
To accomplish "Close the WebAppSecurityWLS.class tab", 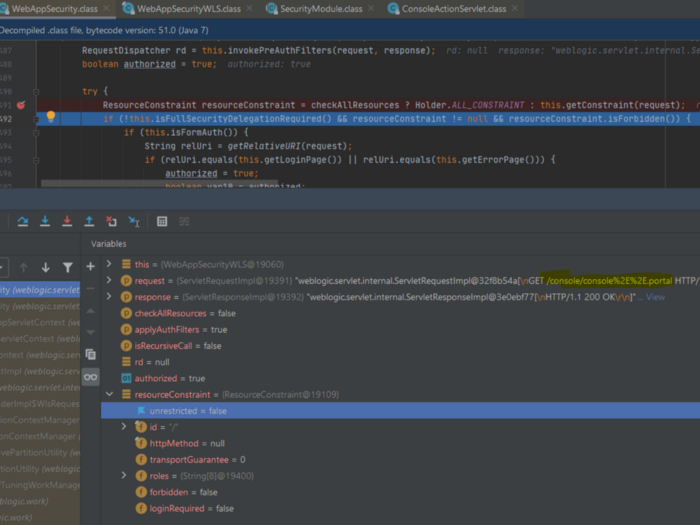I will click(x=249, y=8).
